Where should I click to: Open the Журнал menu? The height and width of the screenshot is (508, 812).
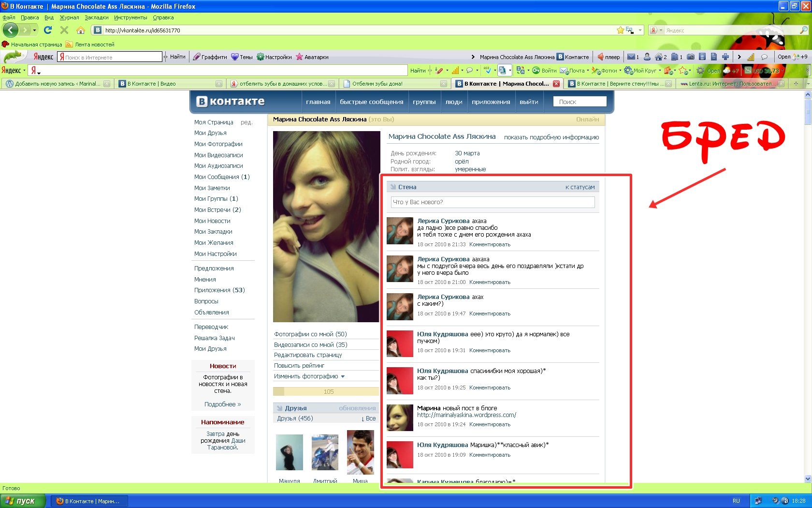coord(69,17)
